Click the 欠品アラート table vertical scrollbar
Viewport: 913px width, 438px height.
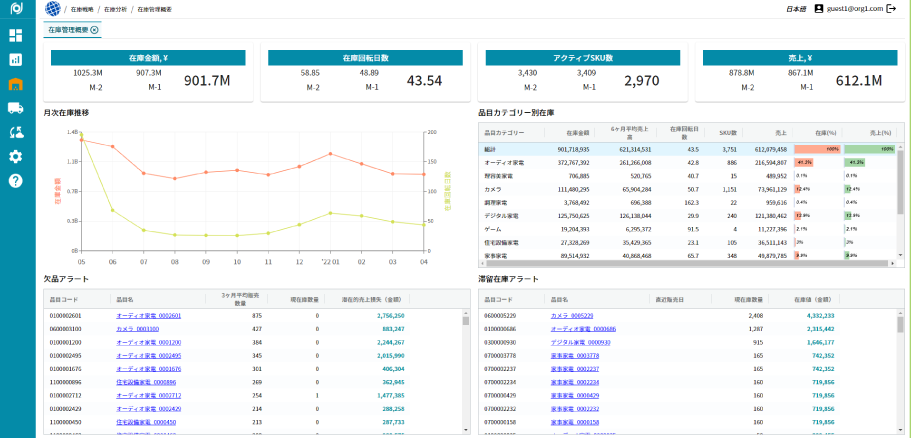(466, 370)
